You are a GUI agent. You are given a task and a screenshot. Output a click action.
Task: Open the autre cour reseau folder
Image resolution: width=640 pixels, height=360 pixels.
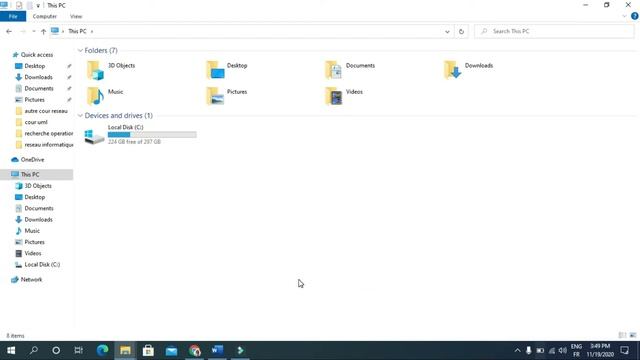click(x=46, y=111)
